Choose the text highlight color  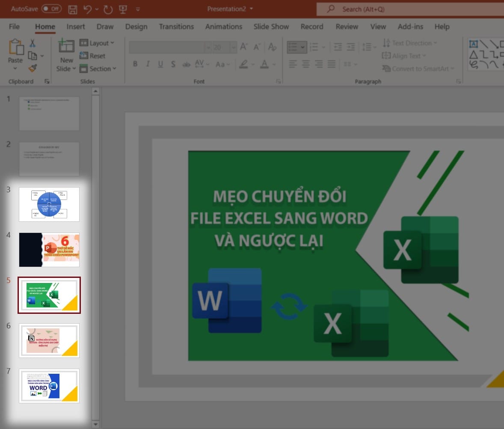(x=243, y=64)
